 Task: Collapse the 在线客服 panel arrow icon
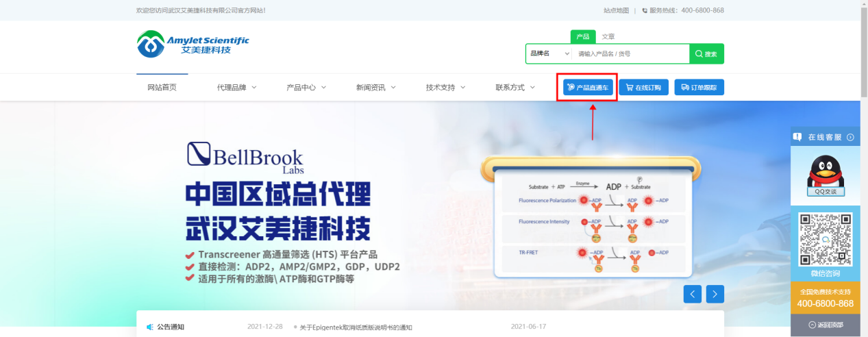pyautogui.click(x=850, y=137)
